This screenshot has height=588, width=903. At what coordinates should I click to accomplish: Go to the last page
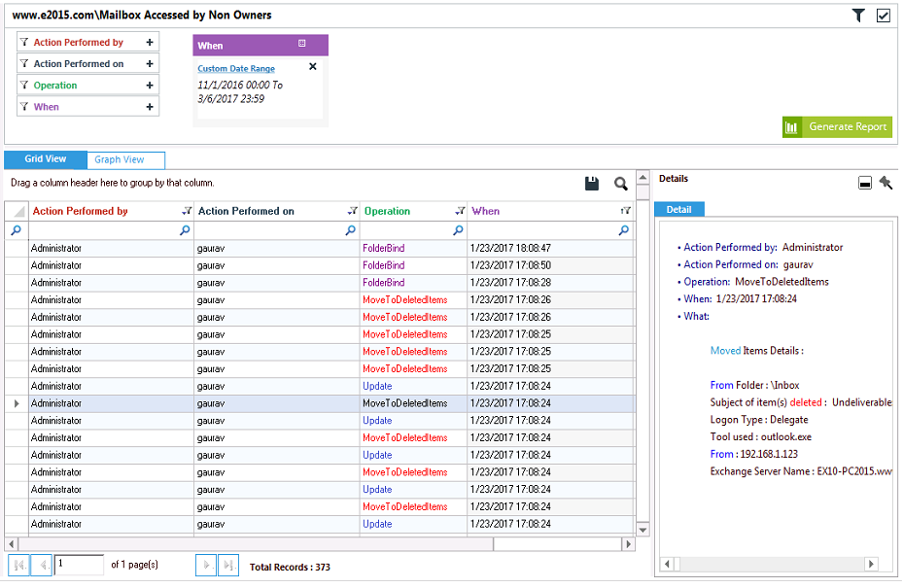pyautogui.click(x=228, y=566)
